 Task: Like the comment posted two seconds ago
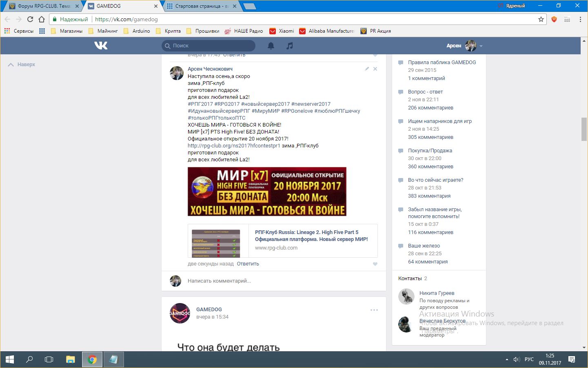click(x=375, y=264)
